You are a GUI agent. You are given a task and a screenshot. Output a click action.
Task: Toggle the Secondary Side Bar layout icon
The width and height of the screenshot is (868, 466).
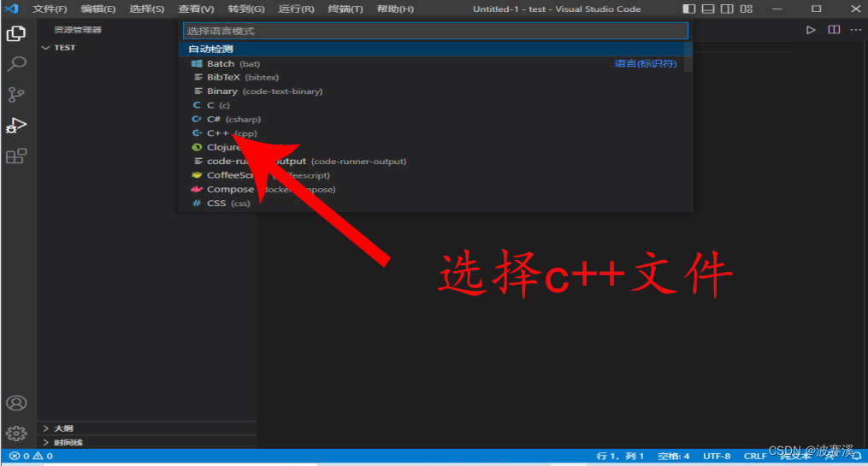tap(728, 9)
